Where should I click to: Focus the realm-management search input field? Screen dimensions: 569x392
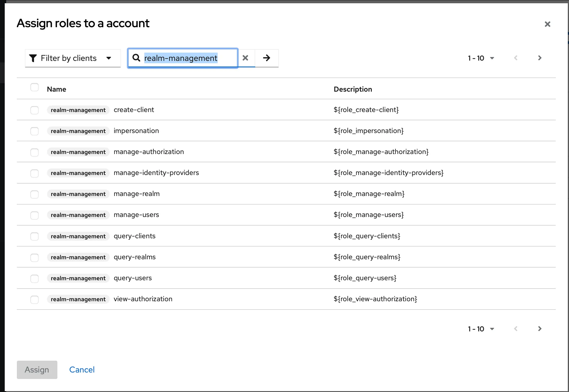(189, 58)
